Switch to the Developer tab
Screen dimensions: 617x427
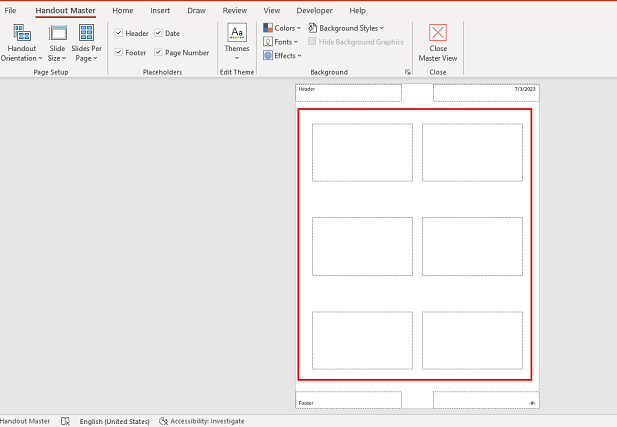[x=314, y=11]
